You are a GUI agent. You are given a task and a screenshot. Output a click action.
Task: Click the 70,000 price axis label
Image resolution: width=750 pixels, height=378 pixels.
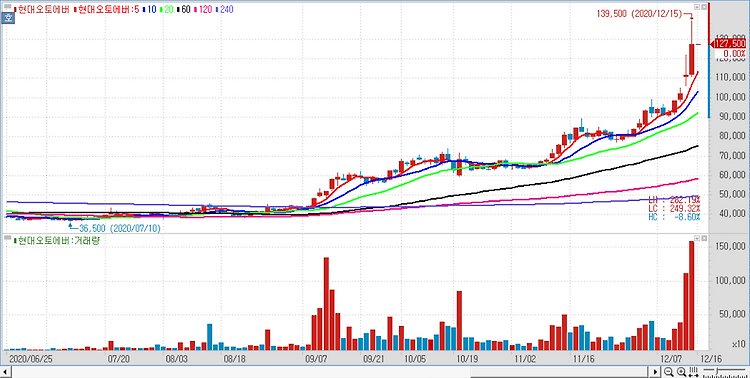coord(733,156)
